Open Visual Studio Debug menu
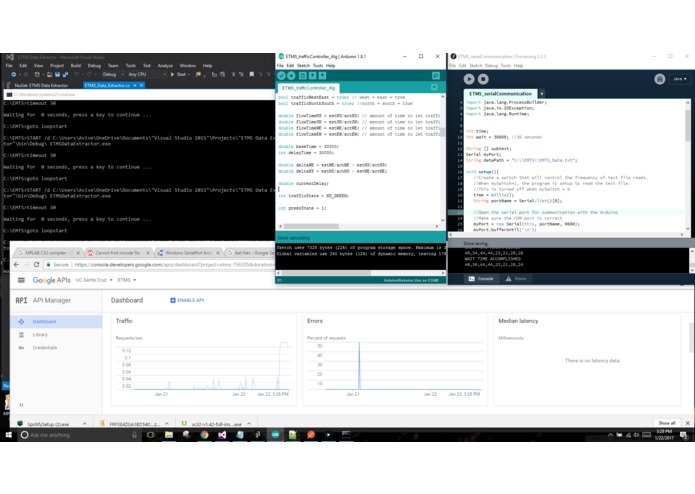 pyautogui.click(x=94, y=66)
